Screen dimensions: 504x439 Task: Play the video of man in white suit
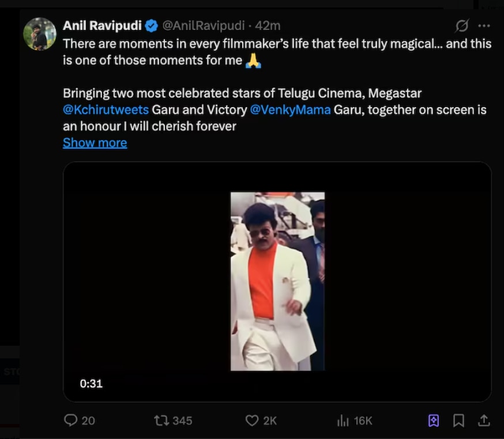[277, 281]
